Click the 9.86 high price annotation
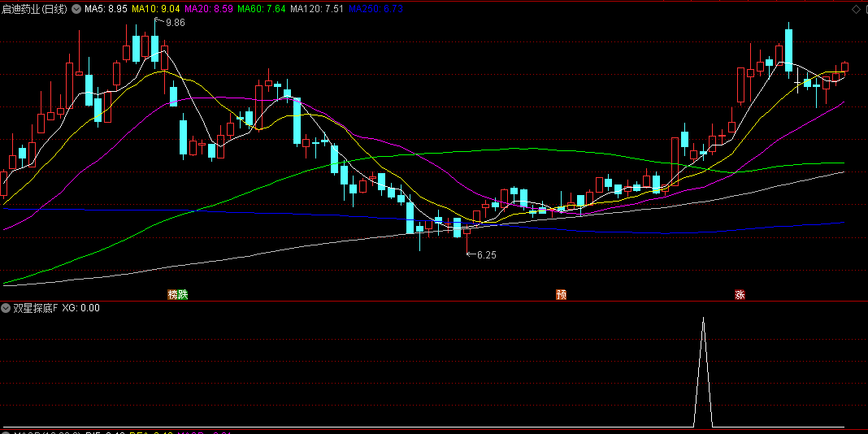Screen dimensions: 868x434 [176, 23]
